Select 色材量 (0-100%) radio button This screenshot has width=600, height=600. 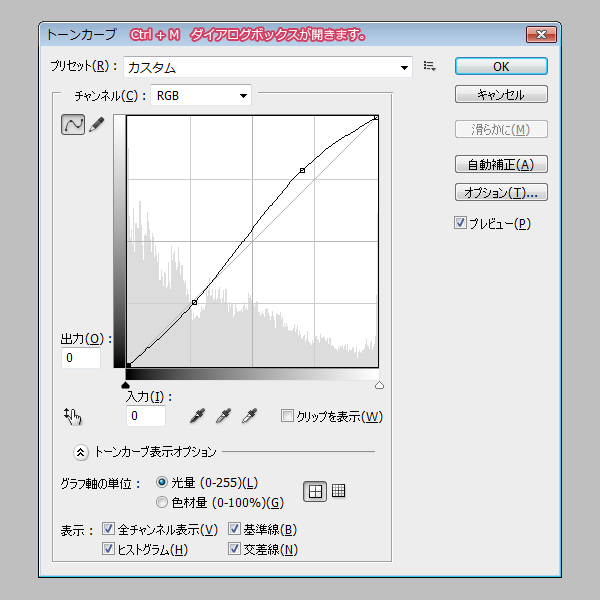(x=162, y=502)
